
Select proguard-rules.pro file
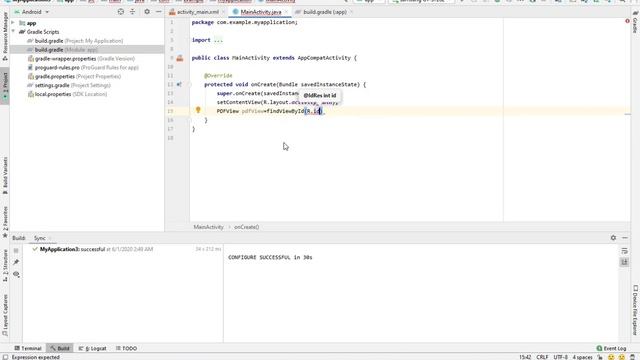tap(83, 68)
